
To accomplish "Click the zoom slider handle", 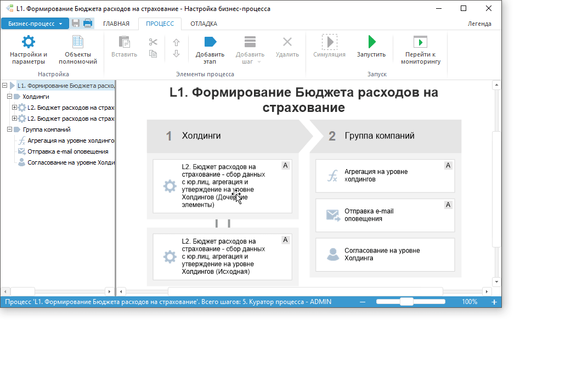I will (x=406, y=302).
